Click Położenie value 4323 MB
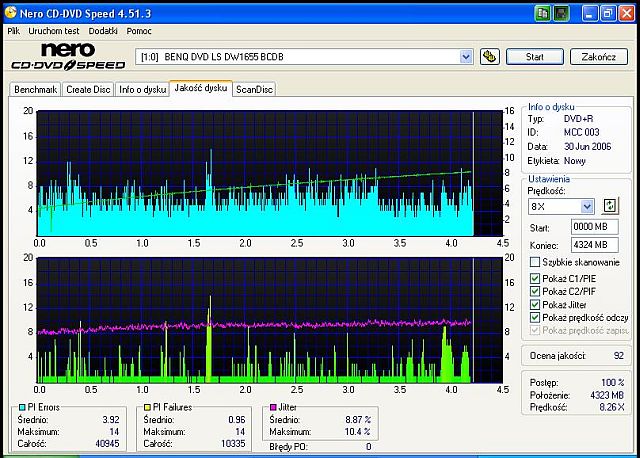Viewport: 640px width, 458px height. pyautogui.click(x=607, y=395)
